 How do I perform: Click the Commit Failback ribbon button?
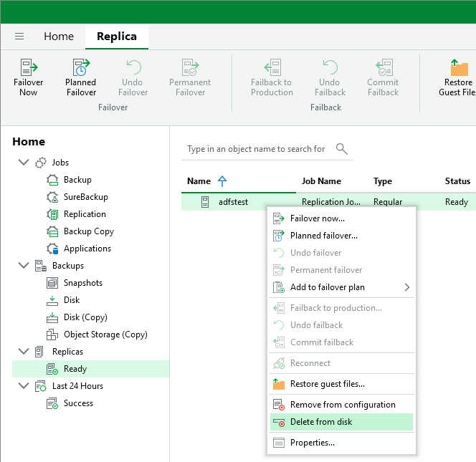pos(383,77)
